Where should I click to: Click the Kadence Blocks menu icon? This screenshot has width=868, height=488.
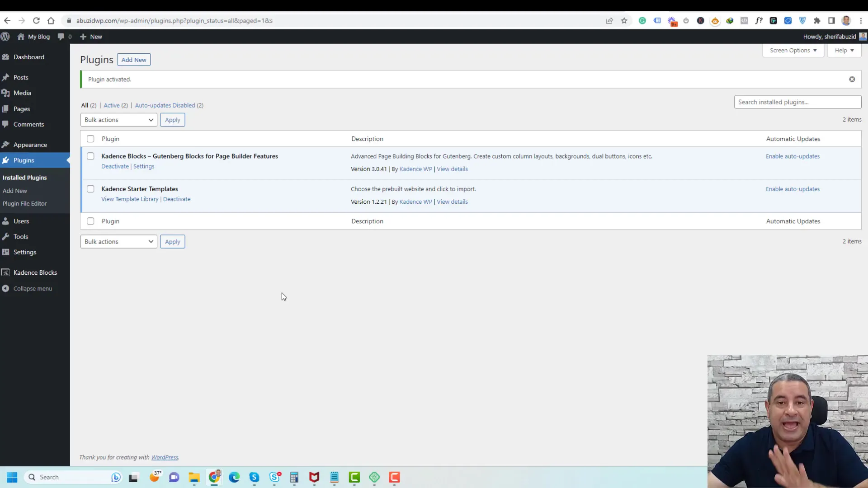pyautogui.click(x=5, y=272)
